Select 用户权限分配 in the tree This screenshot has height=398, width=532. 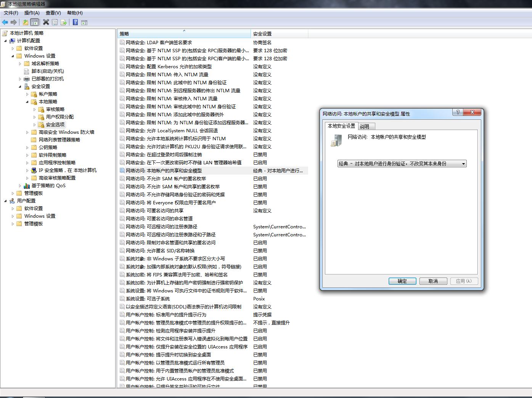(x=60, y=117)
